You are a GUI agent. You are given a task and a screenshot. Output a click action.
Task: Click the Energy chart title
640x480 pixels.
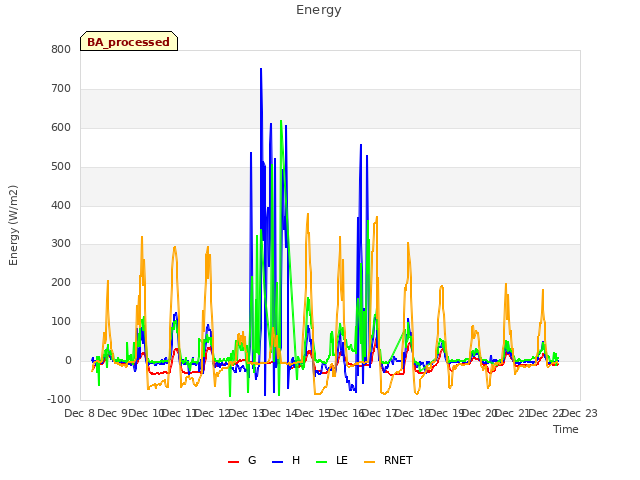319,10
